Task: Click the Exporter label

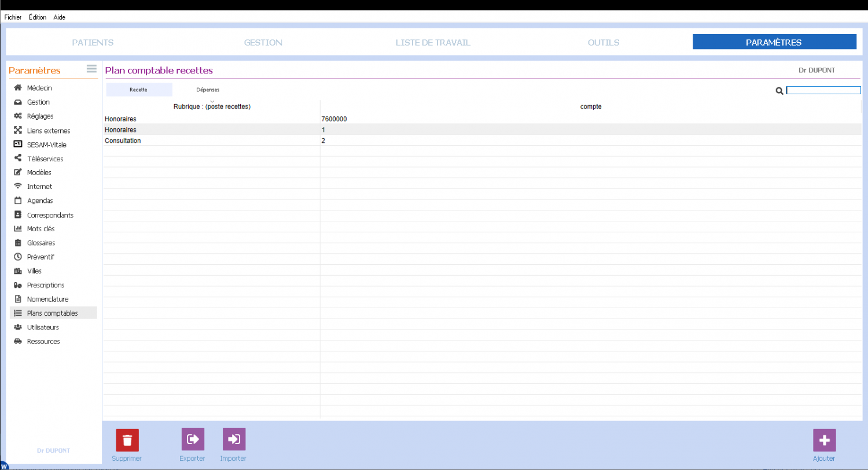Action: (x=192, y=458)
